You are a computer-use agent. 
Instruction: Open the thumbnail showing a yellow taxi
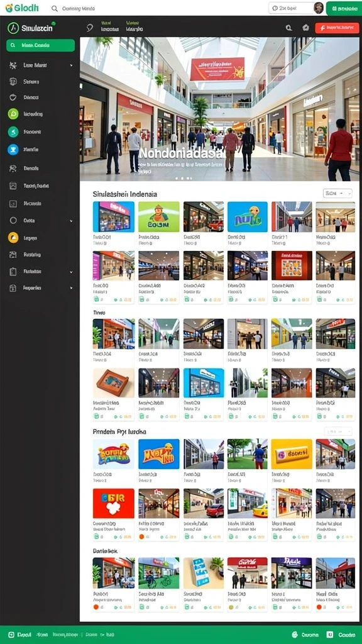[x=248, y=503]
